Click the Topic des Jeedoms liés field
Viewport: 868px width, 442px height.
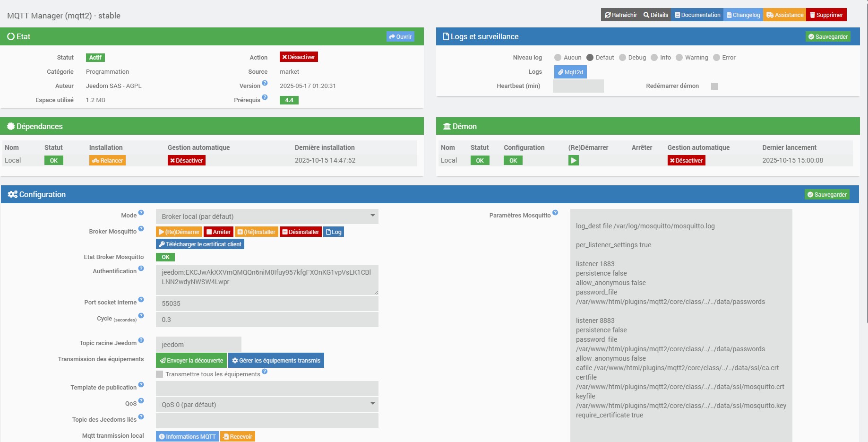coord(267,421)
